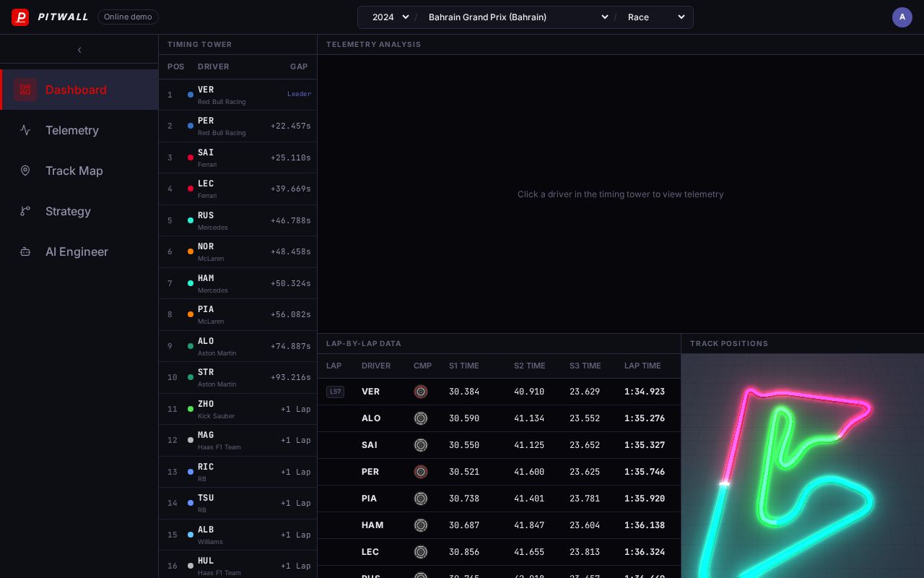Select RUS in the timing tower

pyautogui.click(x=237, y=220)
